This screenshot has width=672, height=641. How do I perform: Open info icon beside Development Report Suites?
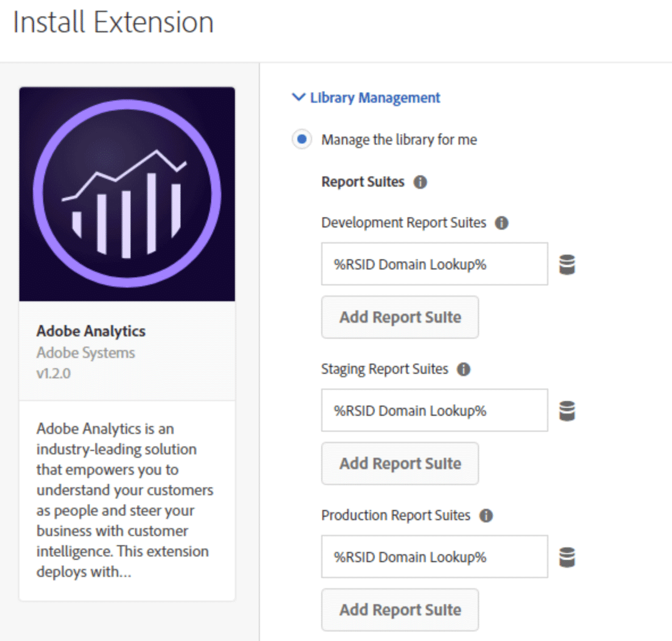(x=501, y=223)
